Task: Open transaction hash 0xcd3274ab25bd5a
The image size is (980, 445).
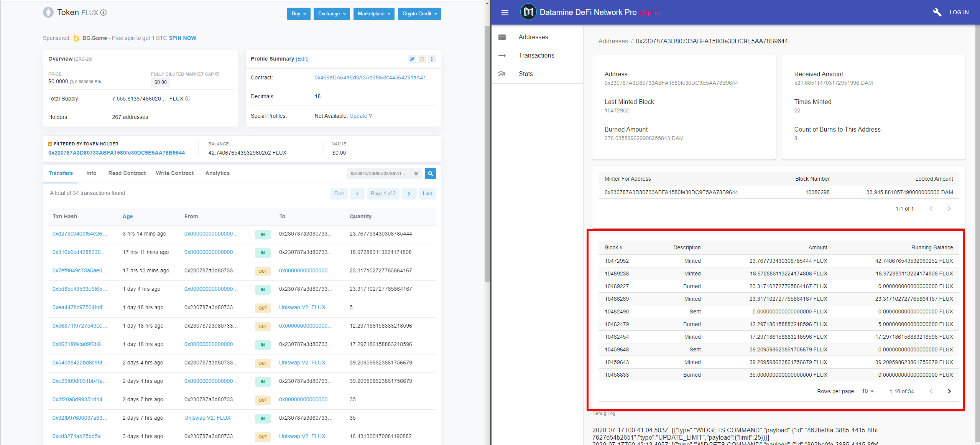Action: pyautogui.click(x=79, y=436)
